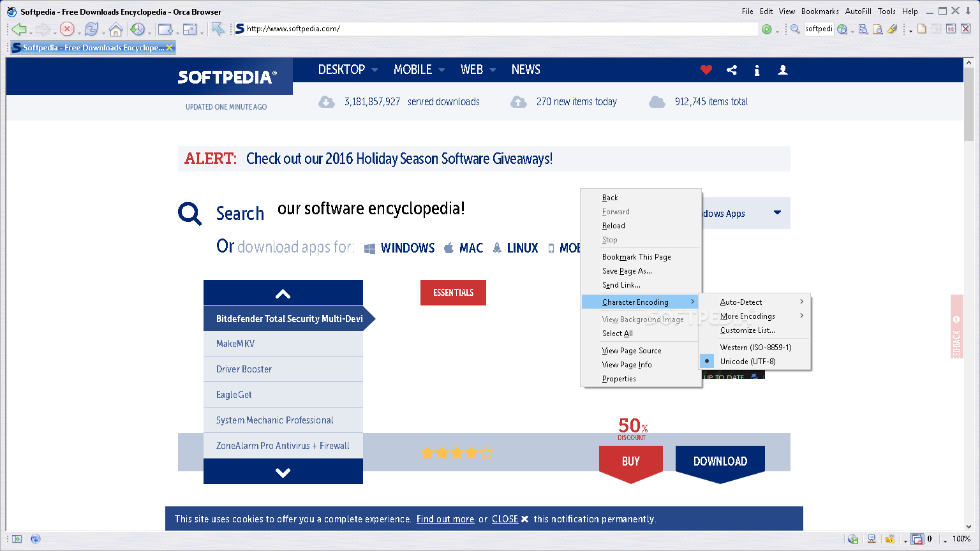This screenshot has width=980, height=551.
Task: Click the red Stop loading icon
Action: [67, 29]
